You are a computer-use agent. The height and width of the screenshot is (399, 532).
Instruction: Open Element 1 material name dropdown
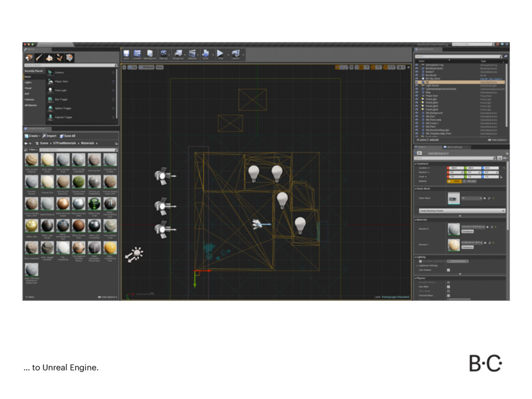point(472,243)
